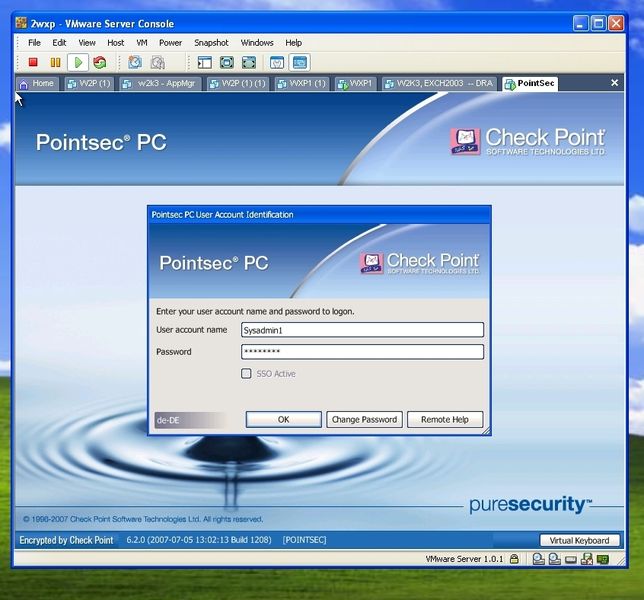Click the green device icon in status bar
Viewport: 644px width, 600px height.
click(x=603, y=559)
